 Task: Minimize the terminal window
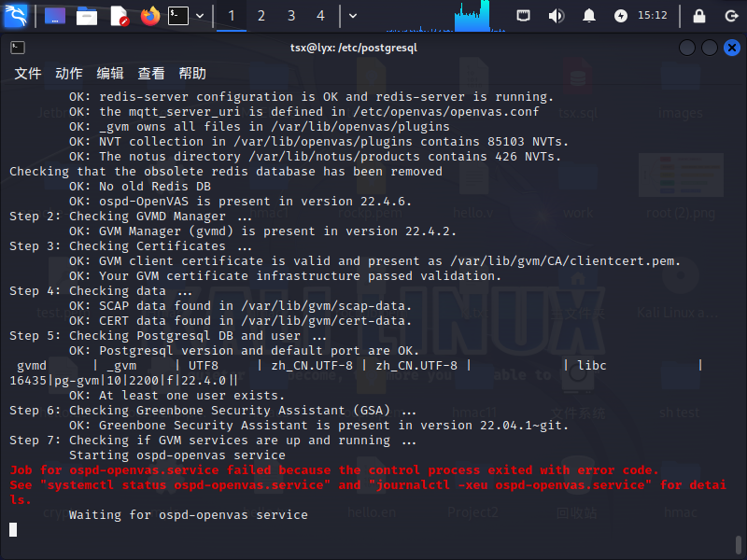(687, 48)
